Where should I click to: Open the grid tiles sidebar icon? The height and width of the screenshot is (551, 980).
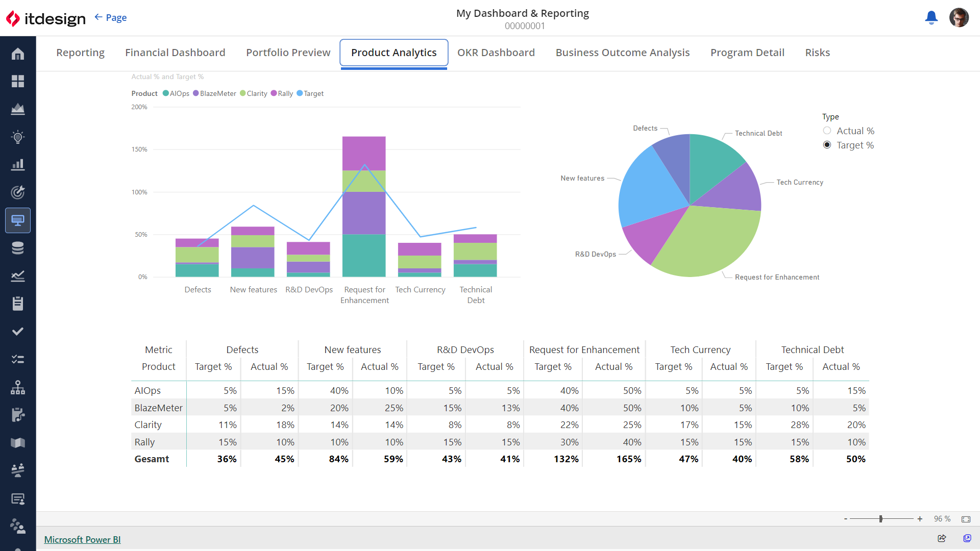tap(18, 81)
